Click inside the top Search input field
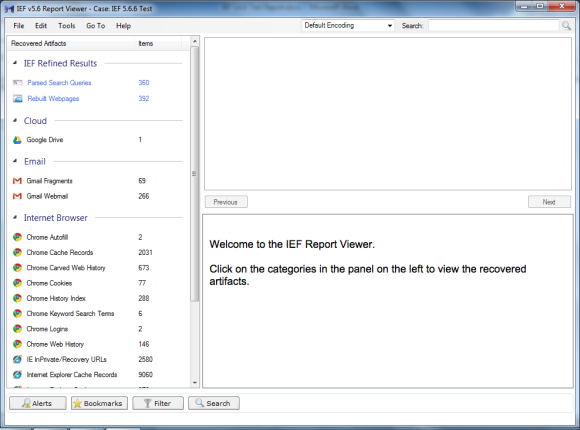Image resolution: width=580 pixels, height=430 pixels. (493, 26)
